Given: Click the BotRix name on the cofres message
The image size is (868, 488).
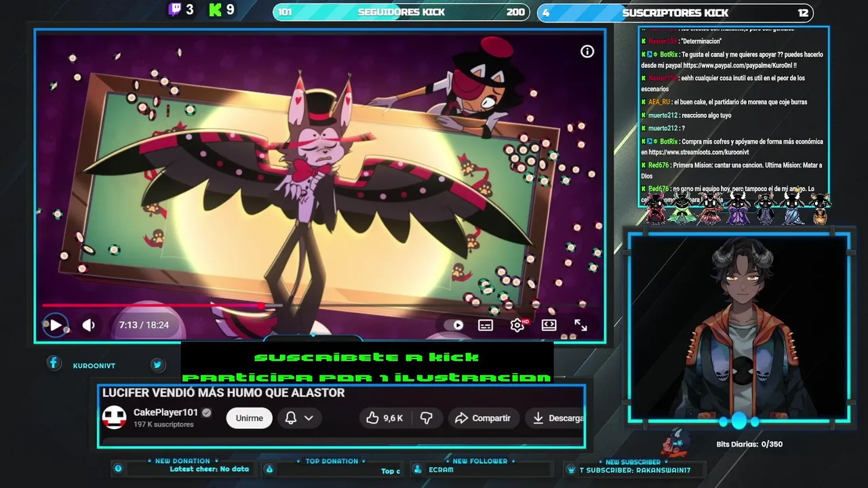Looking at the screenshot, I should pyautogui.click(x=669, y=142).
